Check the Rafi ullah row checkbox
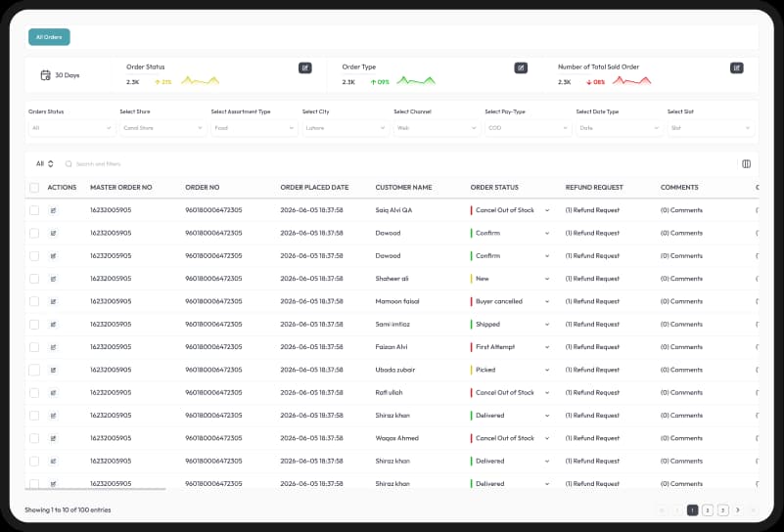784x532 pixels. pos(34,392)
